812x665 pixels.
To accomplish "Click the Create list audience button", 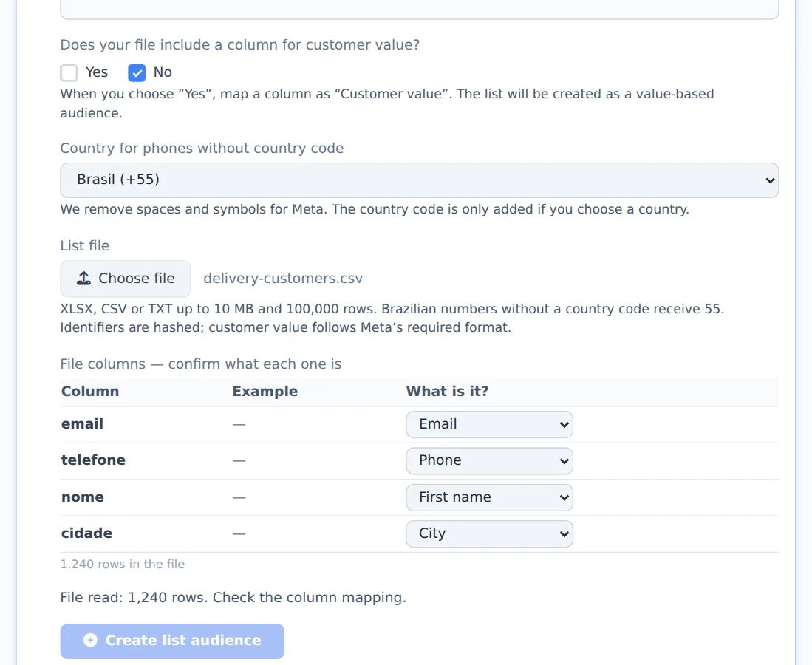I will 172,641.
